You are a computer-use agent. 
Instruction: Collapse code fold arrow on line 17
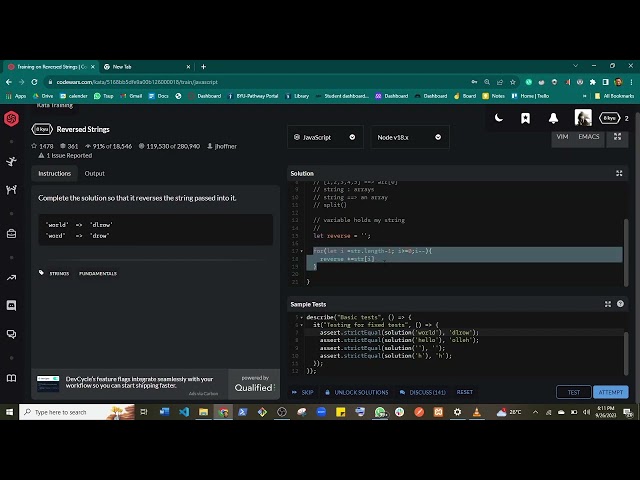click(x=302, y=251)
